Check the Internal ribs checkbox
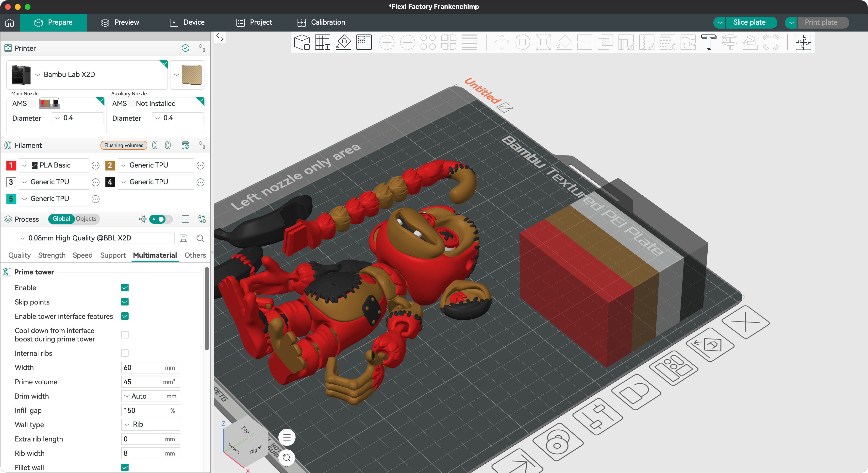 [125, 353]
